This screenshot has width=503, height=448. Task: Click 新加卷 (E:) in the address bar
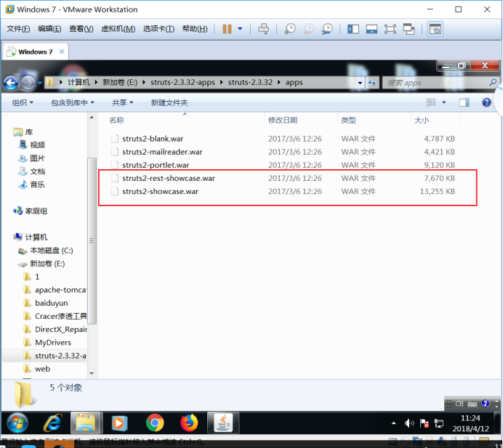tap(120, 82)
